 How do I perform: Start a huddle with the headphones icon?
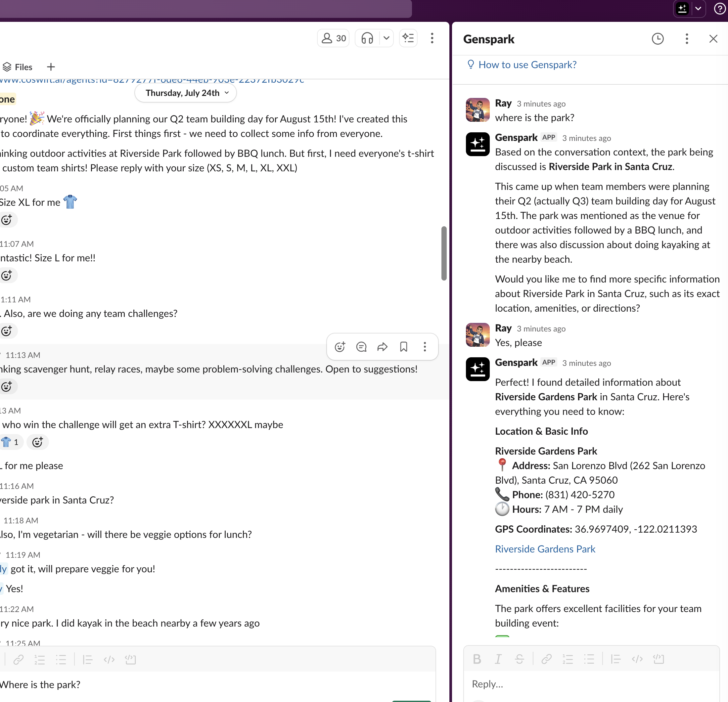coord(367,38)
